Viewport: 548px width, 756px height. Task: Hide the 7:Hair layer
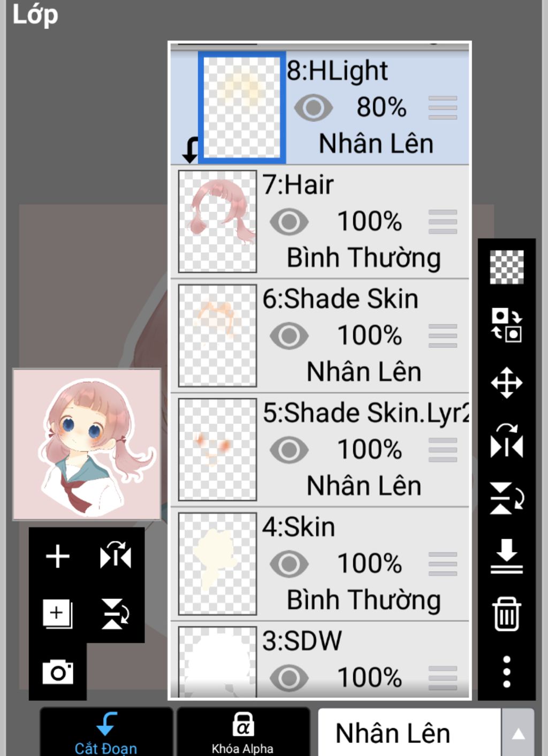pyautogui.click(x=289, y=222)
